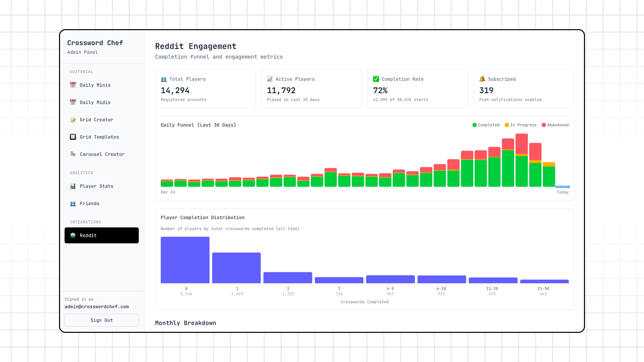Click the tallest bar labeled 0 in distribution
Image resolution: width=644 pixels, height=362 pixels.
[185, 260]
